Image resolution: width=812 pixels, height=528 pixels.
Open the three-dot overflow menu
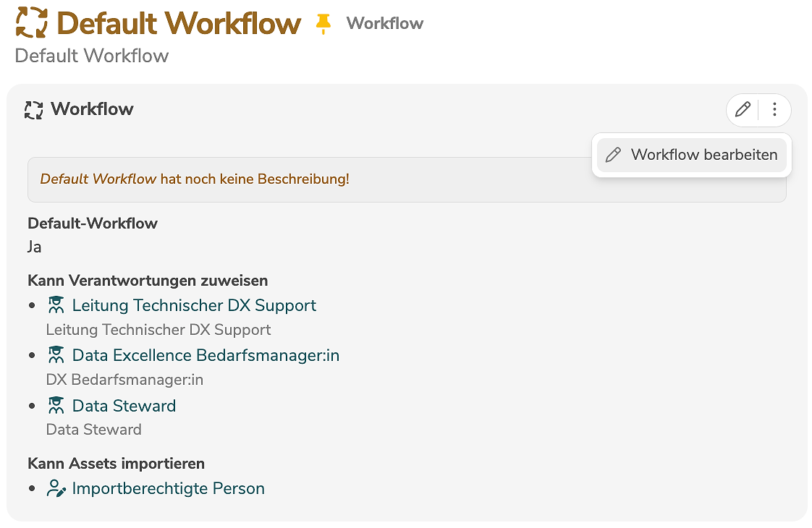[774, 109]
